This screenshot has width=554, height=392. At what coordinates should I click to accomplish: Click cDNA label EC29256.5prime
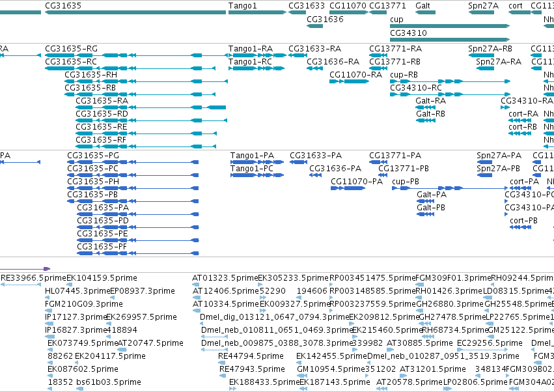(x=490, y=343)
